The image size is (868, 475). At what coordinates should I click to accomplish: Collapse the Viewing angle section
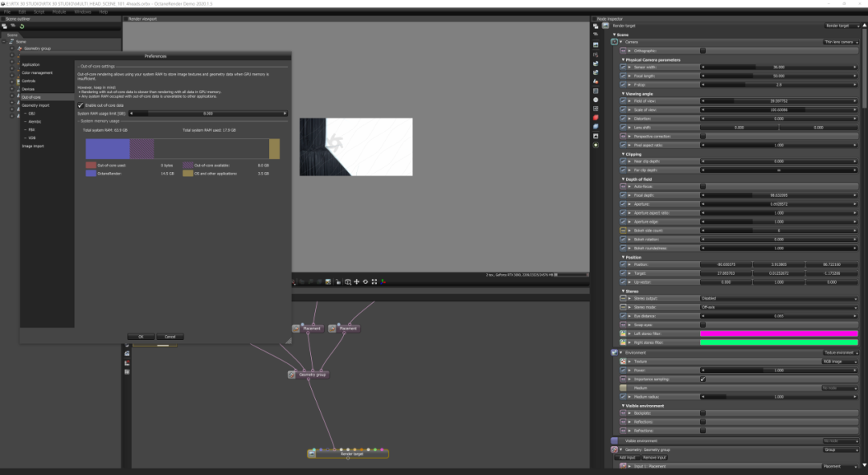[x=623, y=93]
